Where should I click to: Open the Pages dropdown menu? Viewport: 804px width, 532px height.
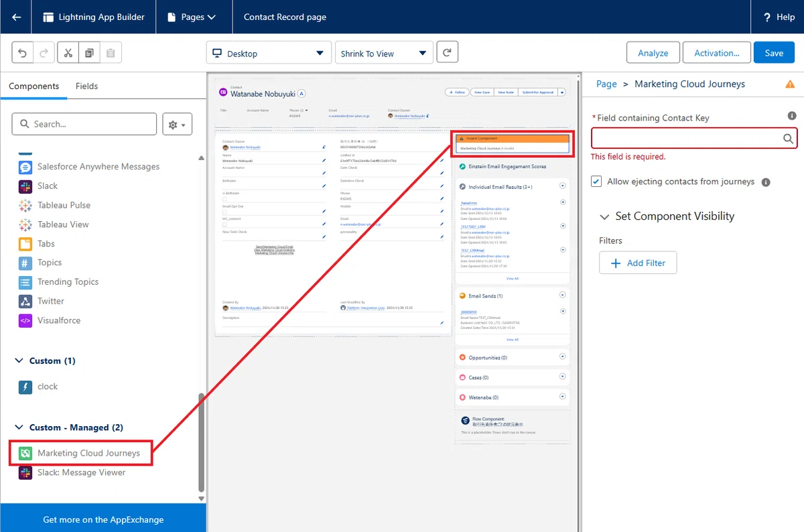[x=194, y=17]
